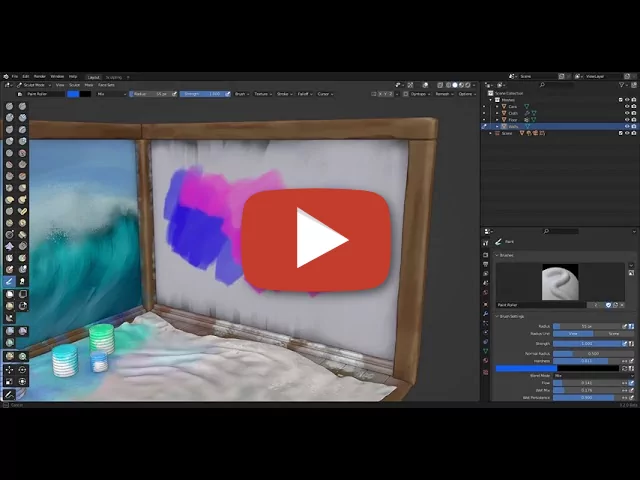The image size is (640, 480).
Task: Hide the Cloth object with eye icon
Action: 627,113
